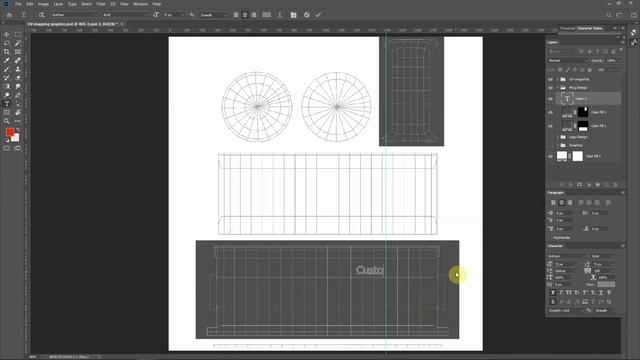Select the Lasso tool
The image size is (640, 360).
pos(7,43)
